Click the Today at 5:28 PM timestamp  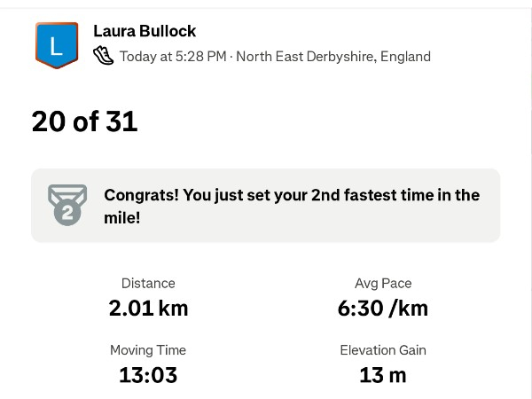coord(173,57)
